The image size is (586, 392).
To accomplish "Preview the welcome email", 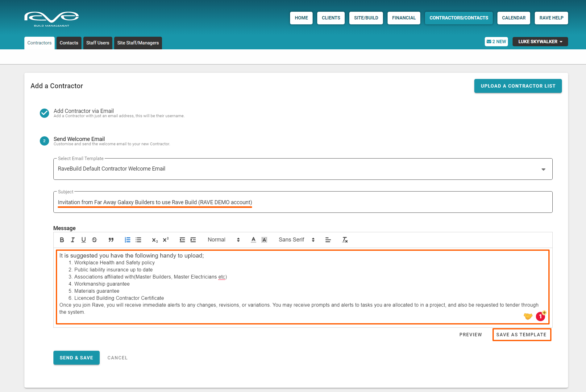I will click(x=471, y=335).
